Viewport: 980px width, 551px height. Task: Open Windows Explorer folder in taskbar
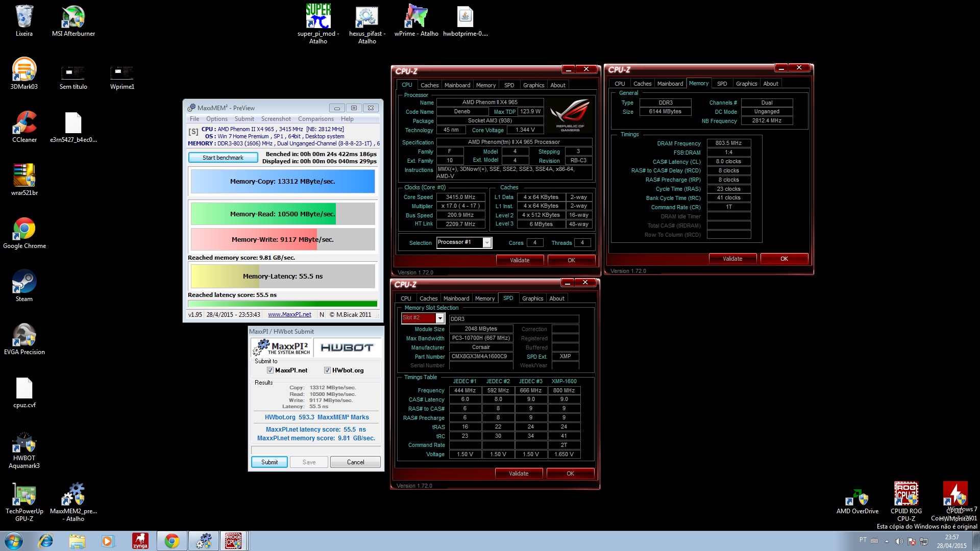(x=77, y=541)
